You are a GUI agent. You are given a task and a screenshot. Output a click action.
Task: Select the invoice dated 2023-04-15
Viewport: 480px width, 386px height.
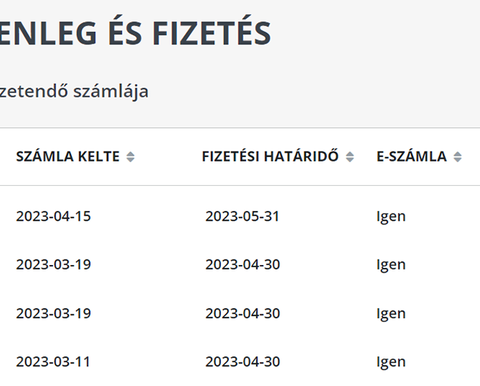(x=53, y=216)
